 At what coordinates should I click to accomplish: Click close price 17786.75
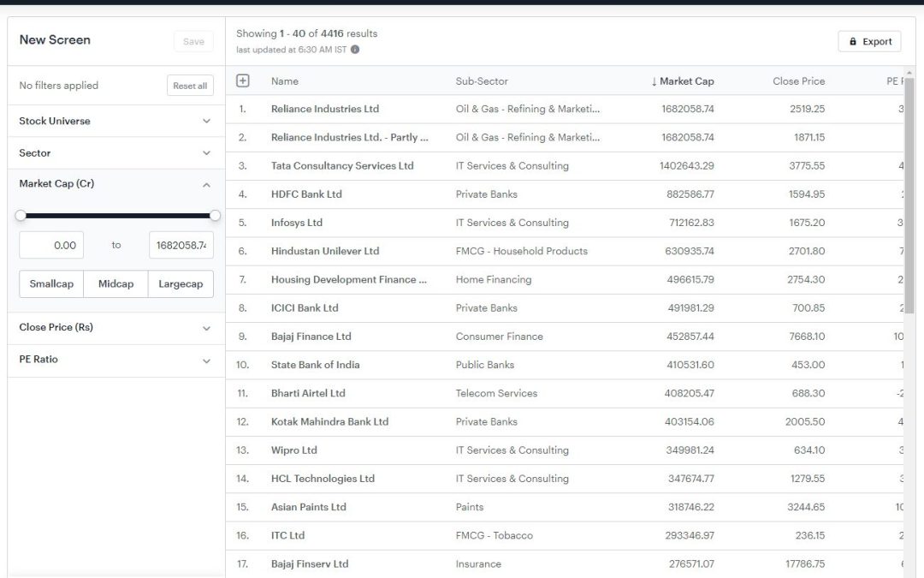[804, 563]
